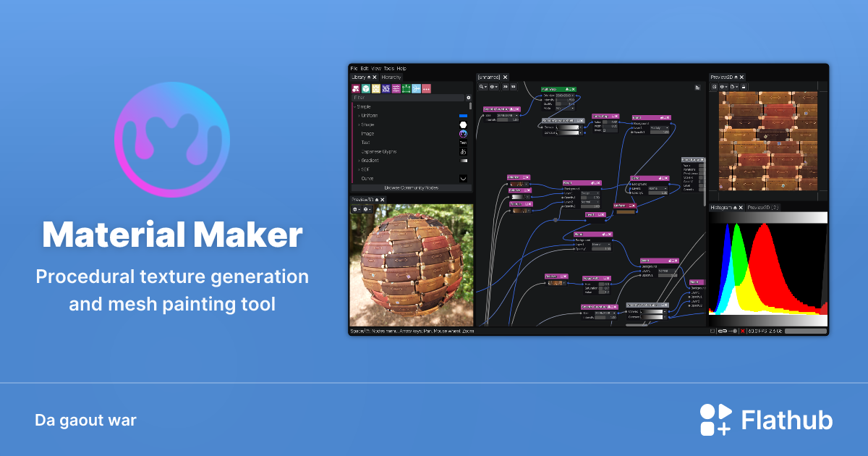Viewport: 868px width, 456px height.
Task: Click the blue Uniform color swatch in the Library
Action: click(x=463, y=116)
